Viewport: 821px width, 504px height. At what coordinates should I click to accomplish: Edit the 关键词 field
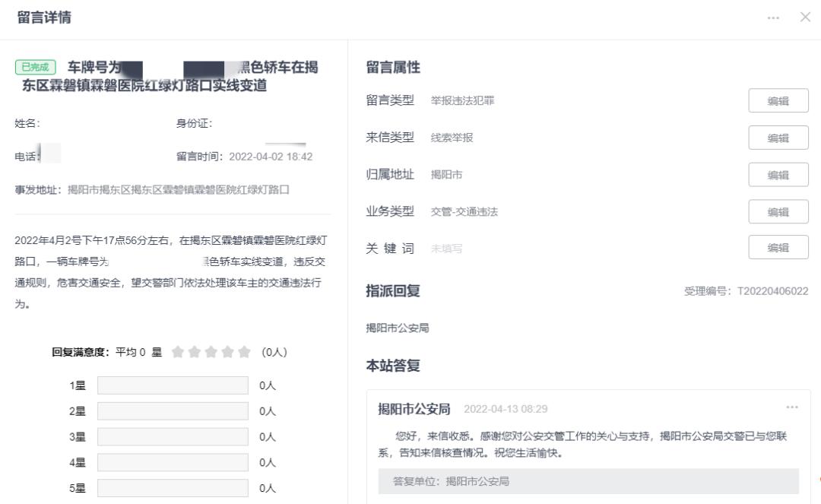(x=778, y=247)
